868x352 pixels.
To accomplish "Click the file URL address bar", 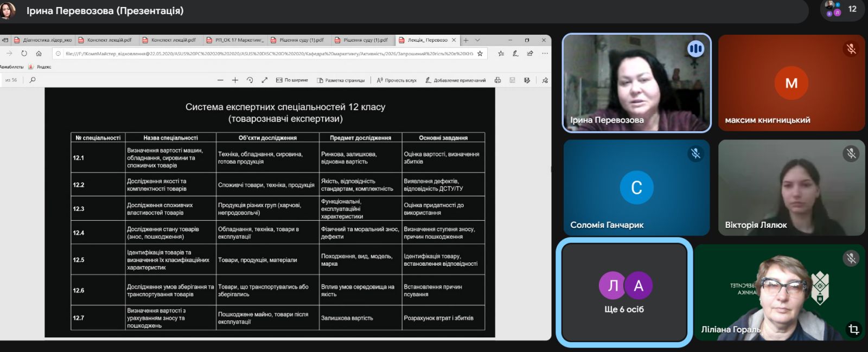I will click(x=269, y=54).
